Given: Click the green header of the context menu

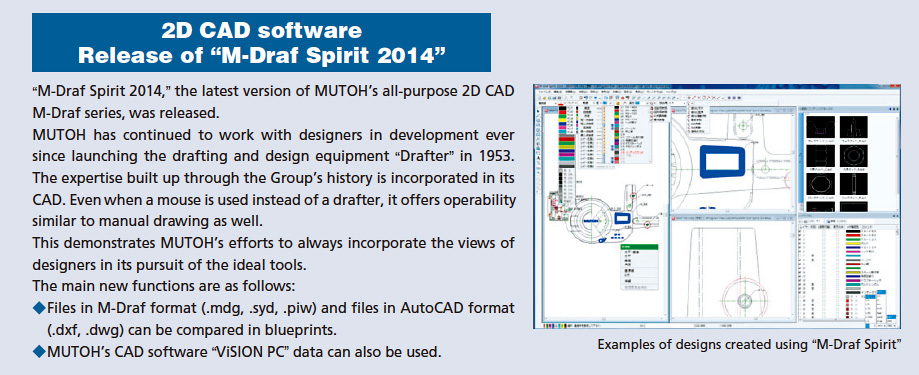Looking at the screenshot, I should [639, 247].
